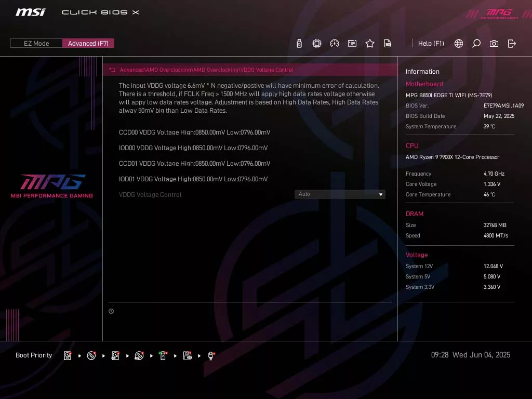Go back using the breadcrumb return arrow
This screenshot has width=532, height=399.
(112, 70)
